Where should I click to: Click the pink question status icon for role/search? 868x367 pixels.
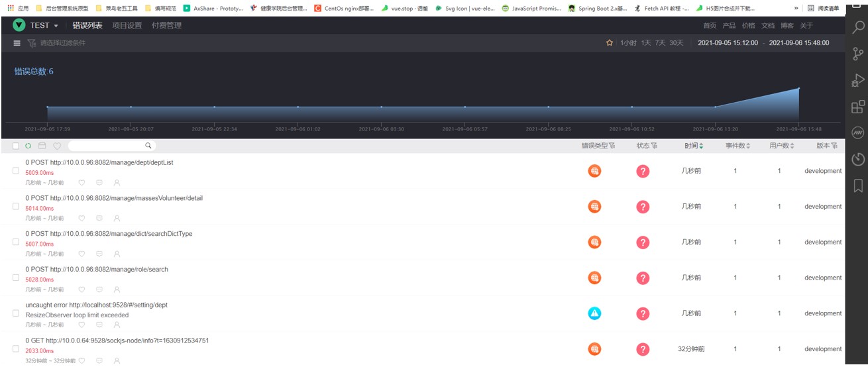(x=642, y=278)
